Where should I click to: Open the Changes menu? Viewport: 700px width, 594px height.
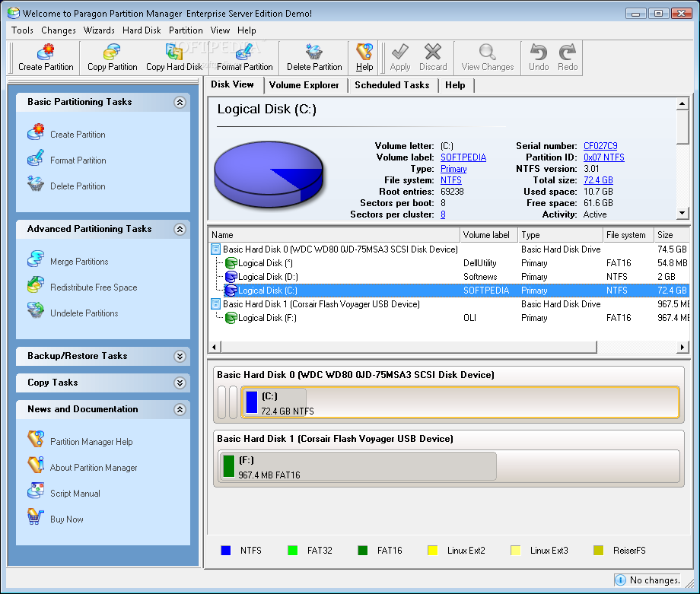point(59,30)
